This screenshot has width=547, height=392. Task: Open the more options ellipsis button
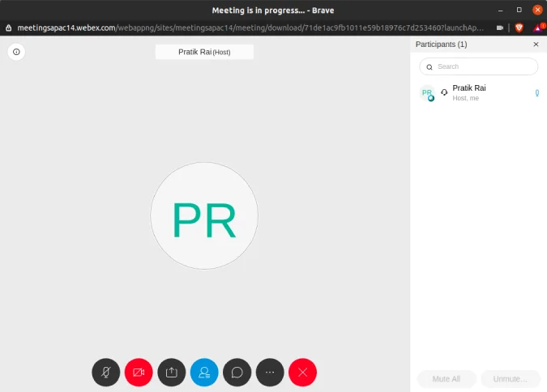coord(270,372)
